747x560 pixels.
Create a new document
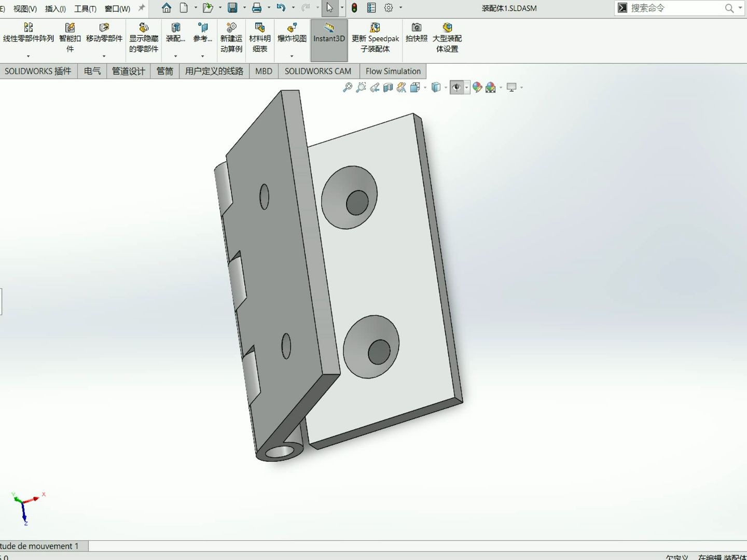[184, 8]
